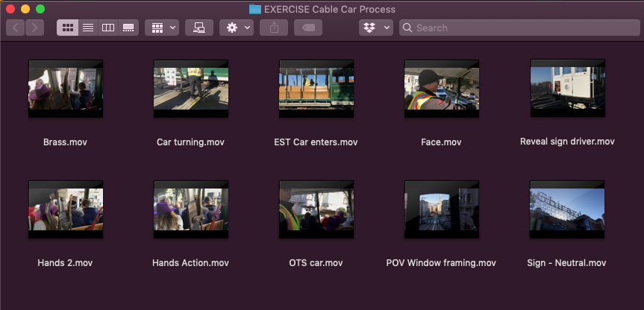
Task: Click the Edit Tags button
Action: point(308,28)
